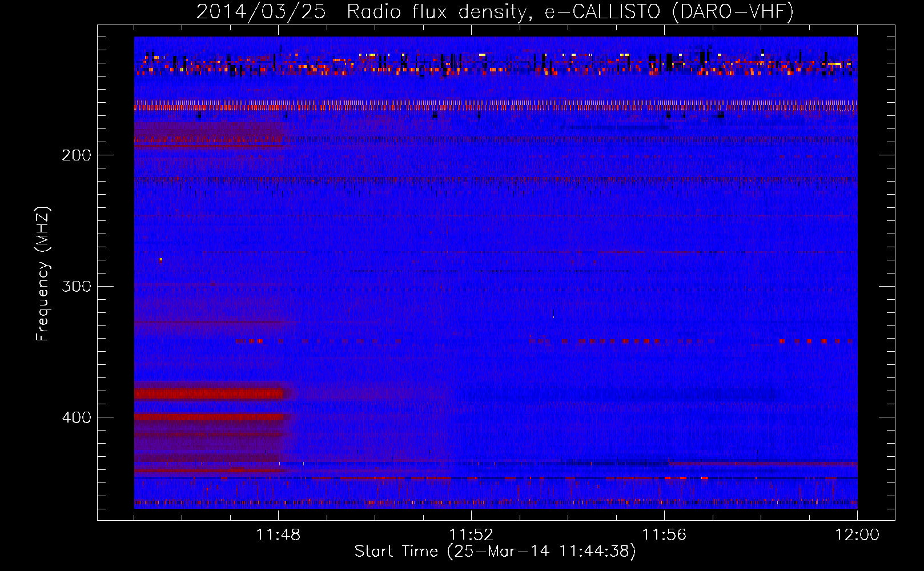Click the 11:48 time tick label

click(278, 535)
